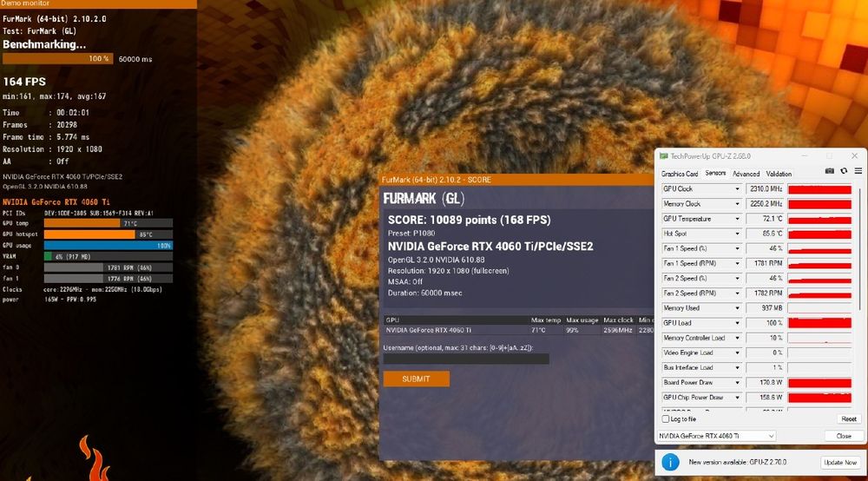
Task: Click the GPU-Z app icon in title bar
Action: (663, 156)
